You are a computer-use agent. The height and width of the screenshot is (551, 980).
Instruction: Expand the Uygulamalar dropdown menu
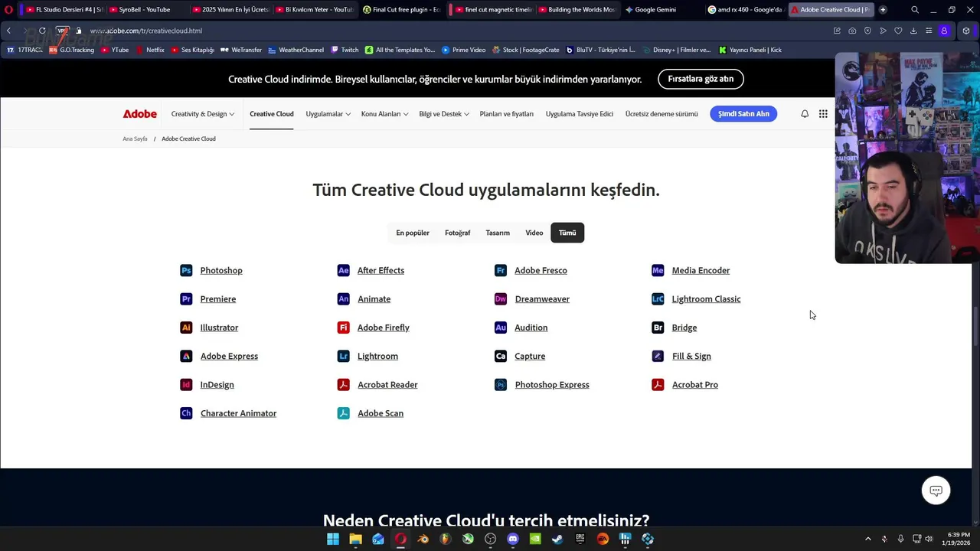pyautogui.click(x=328, y=114)
